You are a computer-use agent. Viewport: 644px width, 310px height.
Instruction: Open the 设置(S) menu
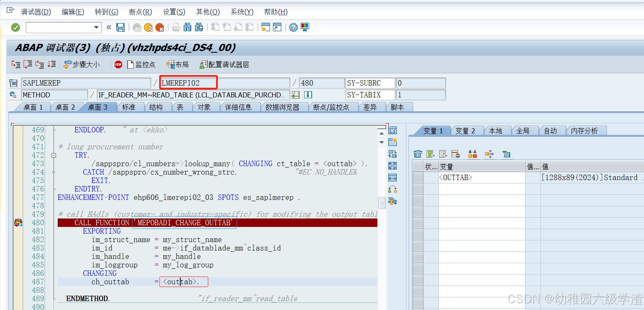coord(174,12)
